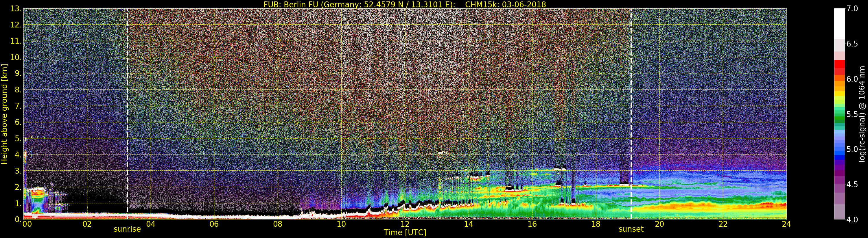This screenshot has height=238, width=868.
Task: Click the 'Height above ground [km]' axis label
Action: (4, 114)
